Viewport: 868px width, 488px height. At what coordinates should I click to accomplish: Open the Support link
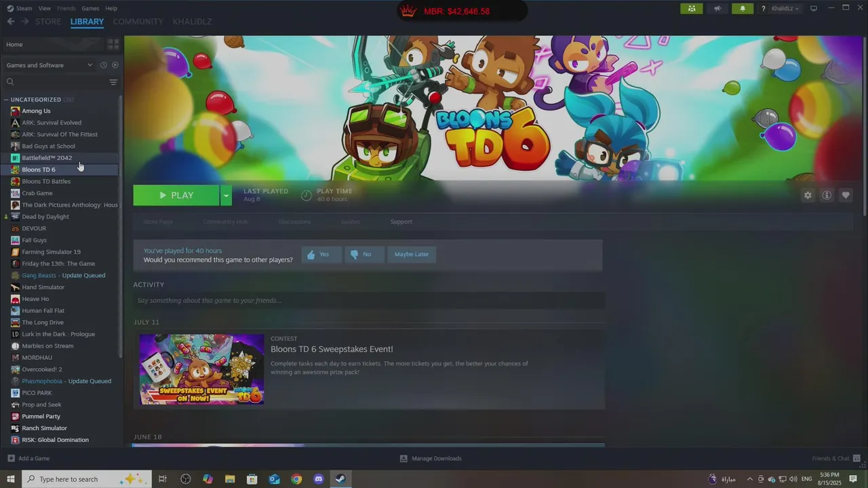(401, 222)
